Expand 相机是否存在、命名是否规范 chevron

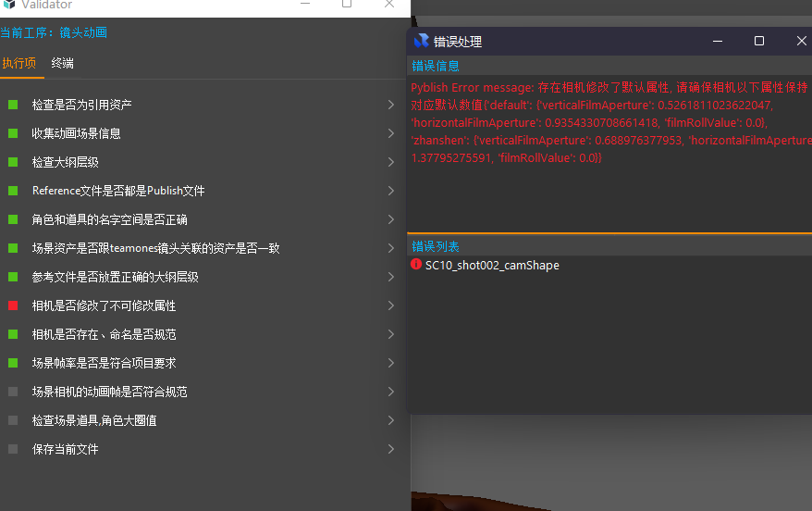[391, 334]
